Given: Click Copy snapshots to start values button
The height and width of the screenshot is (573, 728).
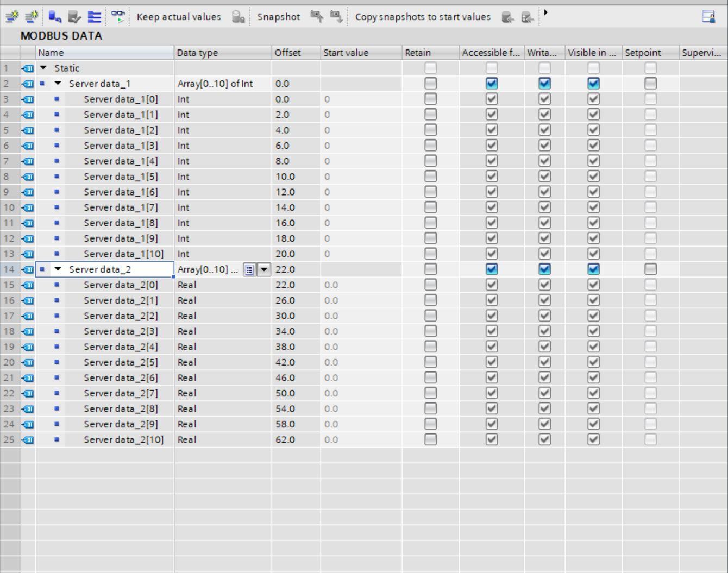Looking at the screenshot, I should (423, 17).
